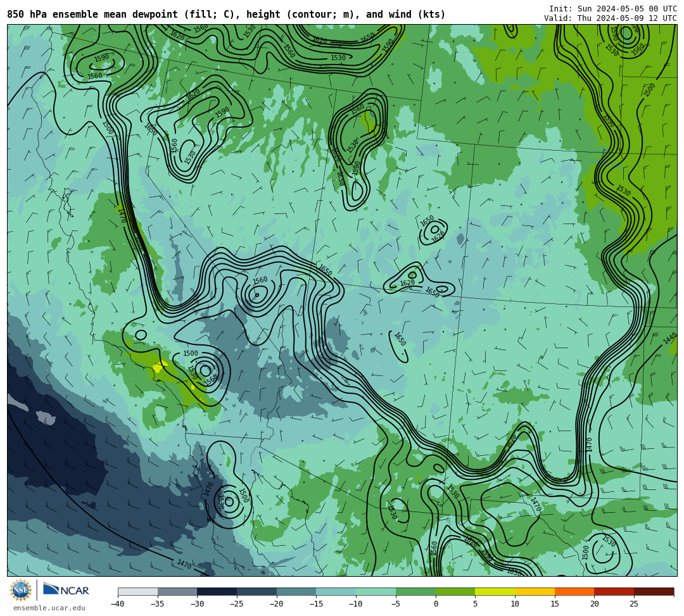684x616 pixels.
Task: Select the amber 10 to 15 swatch
Action: pyautogui.click(x=535, y=591)
